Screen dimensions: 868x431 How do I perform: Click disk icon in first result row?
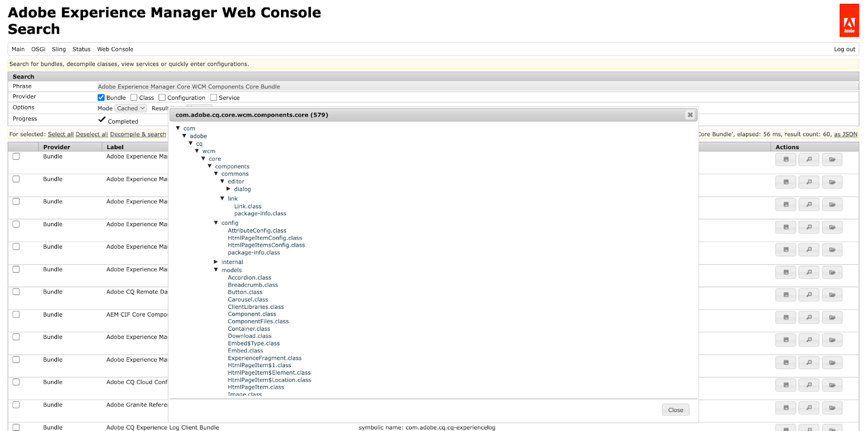coord(786,159)
